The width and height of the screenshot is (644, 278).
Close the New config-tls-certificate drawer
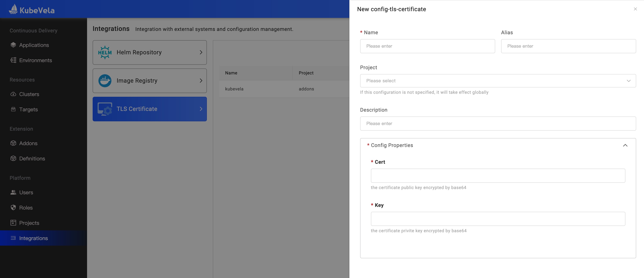635,9
